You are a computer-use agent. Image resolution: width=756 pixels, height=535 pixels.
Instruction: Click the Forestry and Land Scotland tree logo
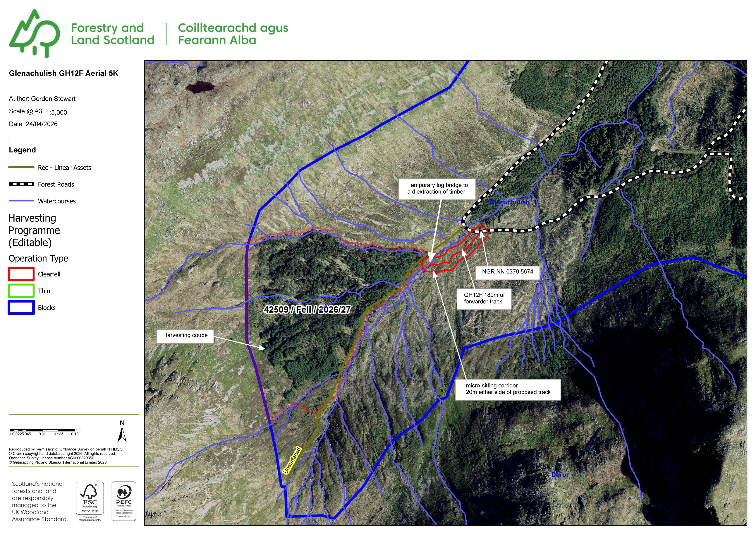pos(34,33)
